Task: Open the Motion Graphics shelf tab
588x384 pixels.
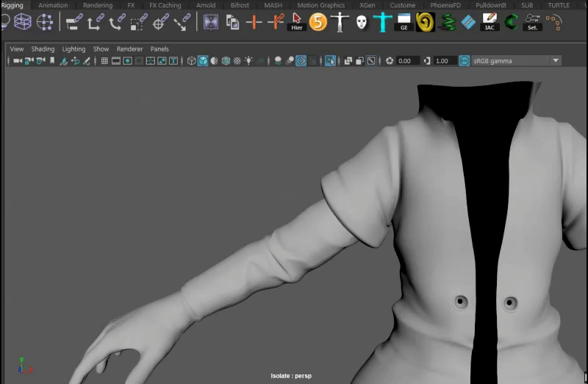Action: pyautogui.click(x=321, y=5)
